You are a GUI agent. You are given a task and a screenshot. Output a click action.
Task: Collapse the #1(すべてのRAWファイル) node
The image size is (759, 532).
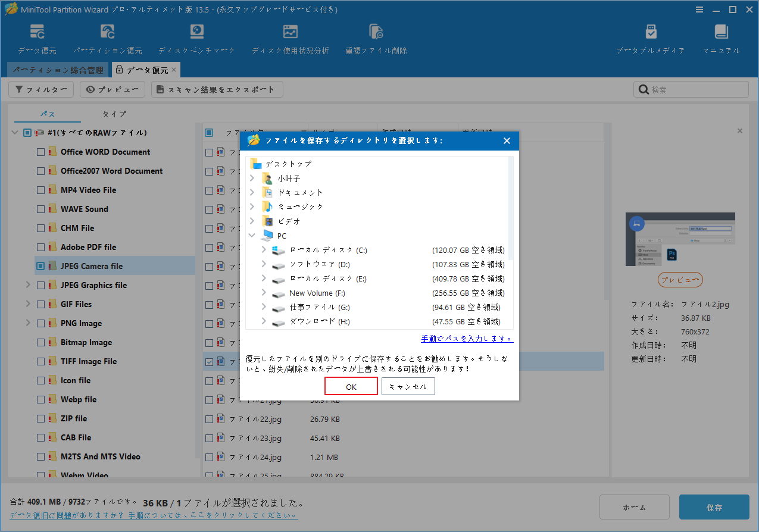[14, 132]
